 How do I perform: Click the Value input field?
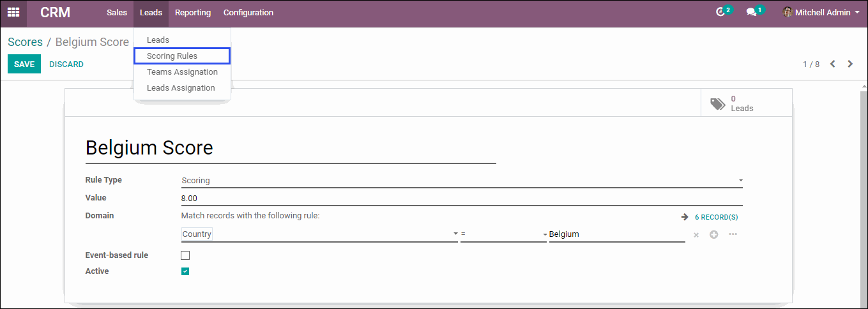click(x=462, y=199)
